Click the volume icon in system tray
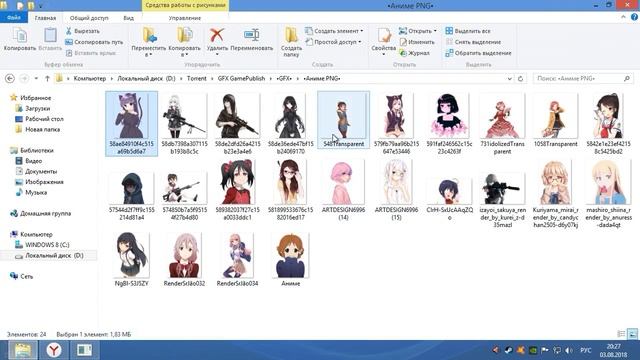640x360 pixels. click(569, 350)
